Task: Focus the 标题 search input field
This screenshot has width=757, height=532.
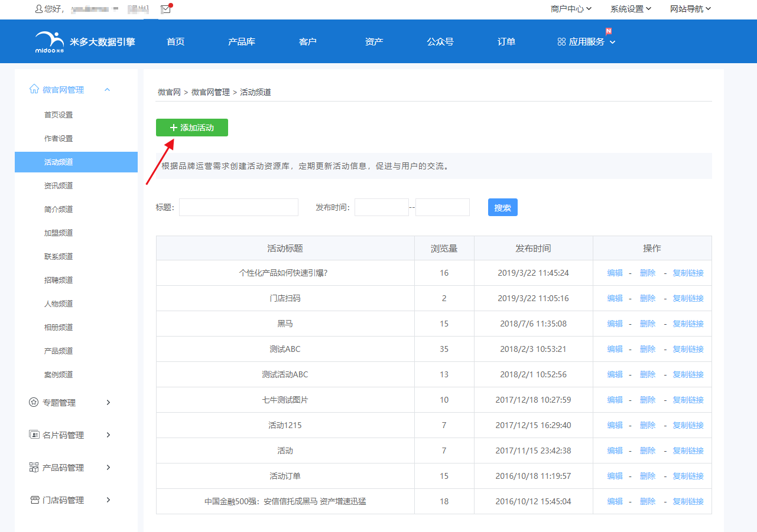Action: [x=239, y=207]
